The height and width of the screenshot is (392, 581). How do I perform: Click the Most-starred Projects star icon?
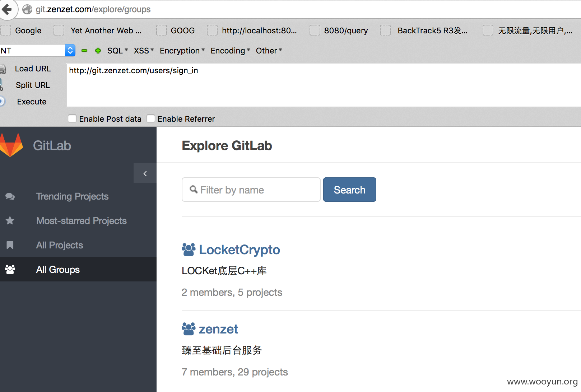[x=10, y=220]
